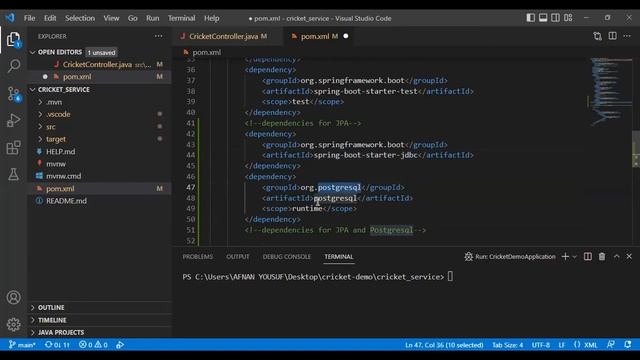Switch to the Output panel tab
The height and width of the screenshot is (360, 640).
pyautogui.click(x=238, y=257)
